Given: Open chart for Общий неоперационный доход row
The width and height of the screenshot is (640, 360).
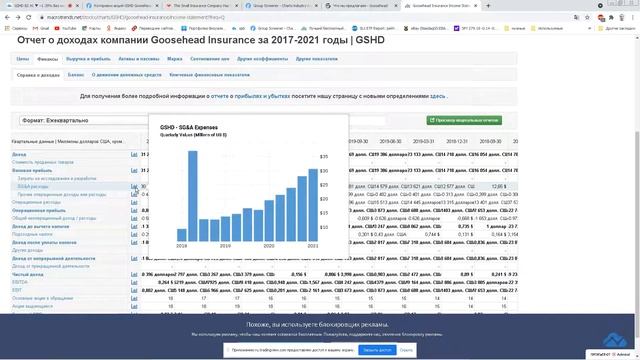Looking at the screenshot, I should tap(134, 218).
